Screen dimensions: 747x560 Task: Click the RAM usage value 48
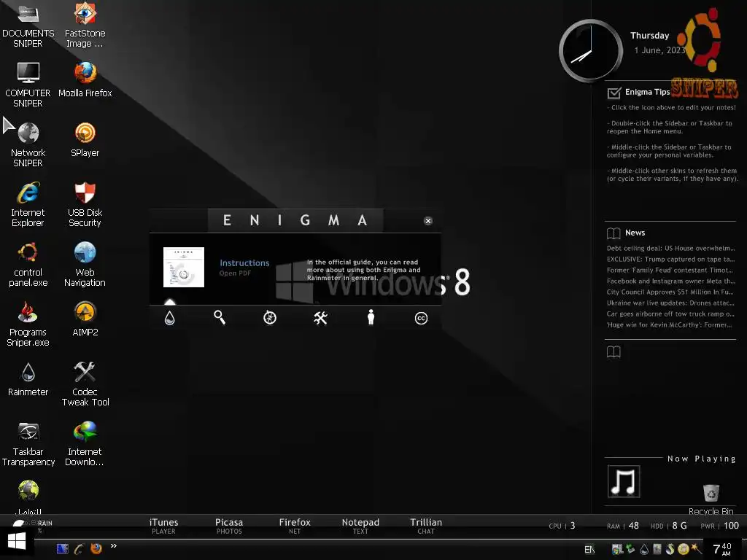pos(634,526)
